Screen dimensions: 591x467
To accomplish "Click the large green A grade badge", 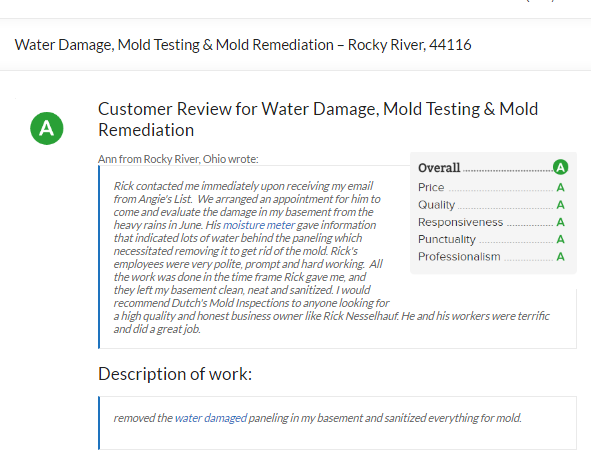I will coord(47,128).
